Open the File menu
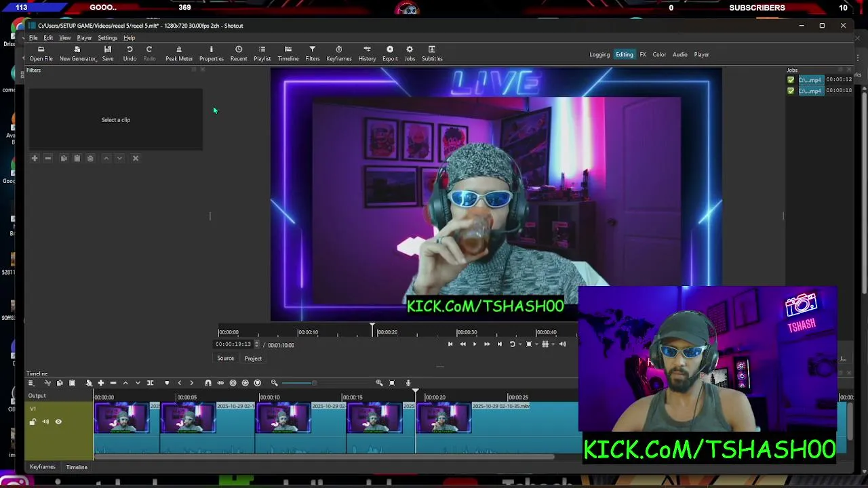Viewport: 868px width, 488px height. click(x=33, y=38)
